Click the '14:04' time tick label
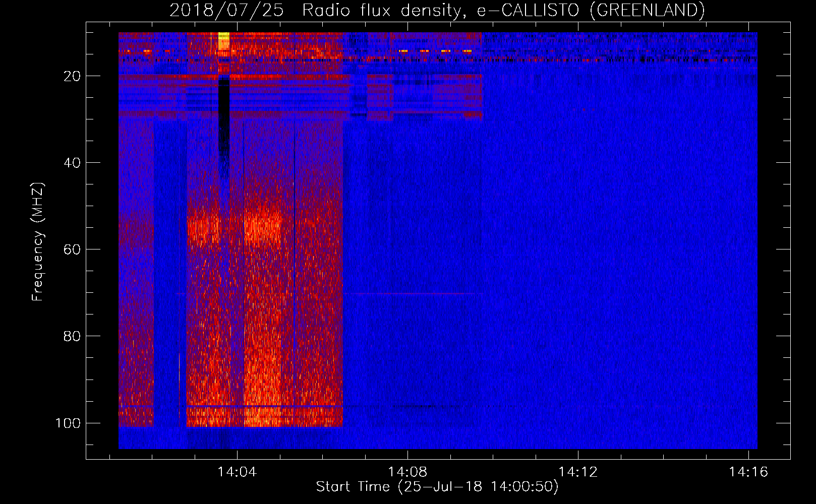The width and height of the screenshot is (816, 504). (237, 472)
